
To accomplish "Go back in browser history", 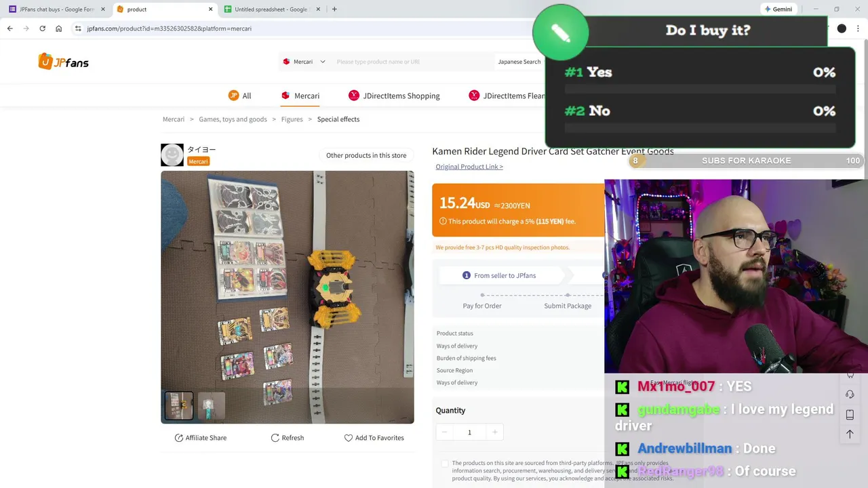I will (x=9, y=28).
